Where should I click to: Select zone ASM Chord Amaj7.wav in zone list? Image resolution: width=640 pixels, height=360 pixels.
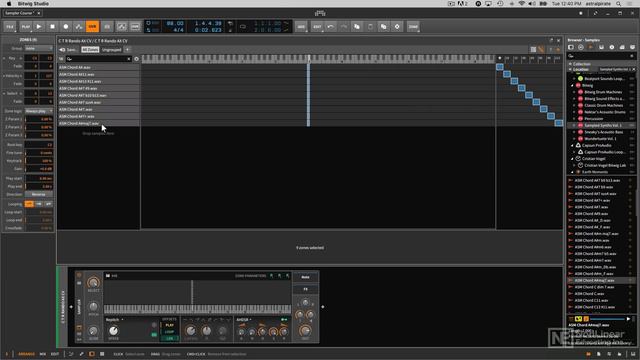pyautogui.click(x=99, y=123)
